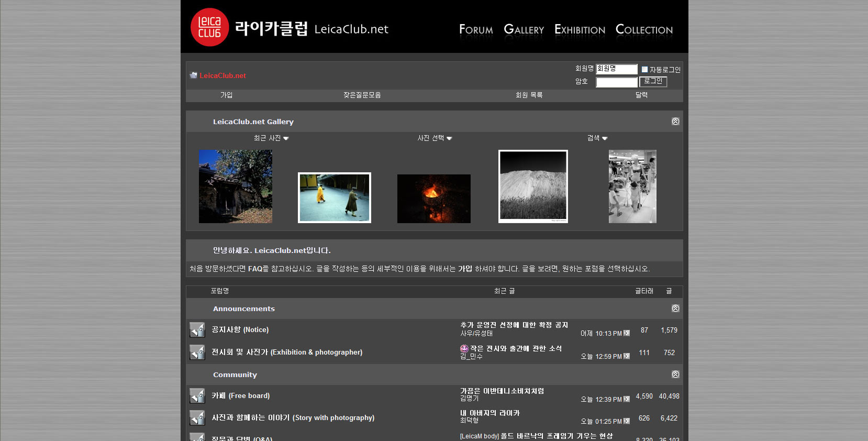This screenshot has width=868, height=441.
Task: Click the forum icon beside 카페 (Free board)
Action: (197, 396)
